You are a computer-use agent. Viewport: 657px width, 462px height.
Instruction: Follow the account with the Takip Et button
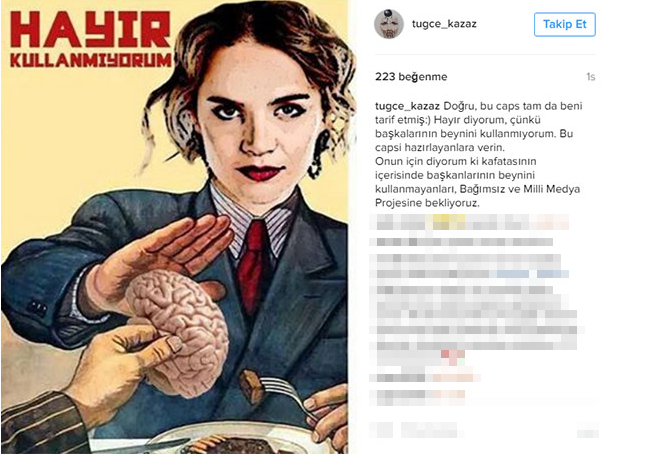coord(564,24)
